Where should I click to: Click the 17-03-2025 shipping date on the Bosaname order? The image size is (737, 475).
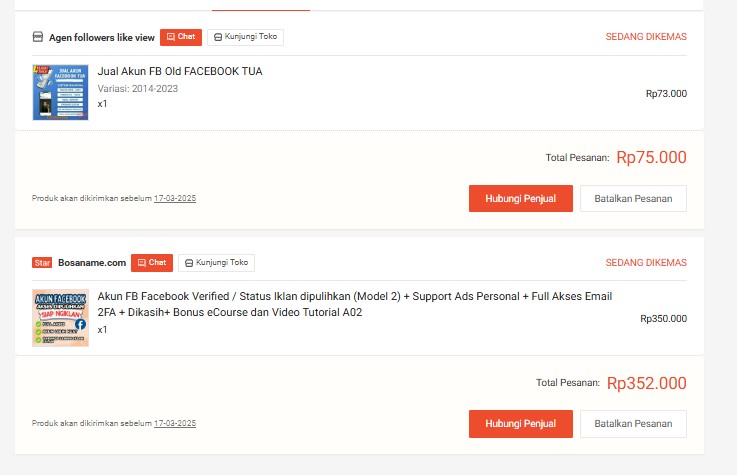click(175, 424)
